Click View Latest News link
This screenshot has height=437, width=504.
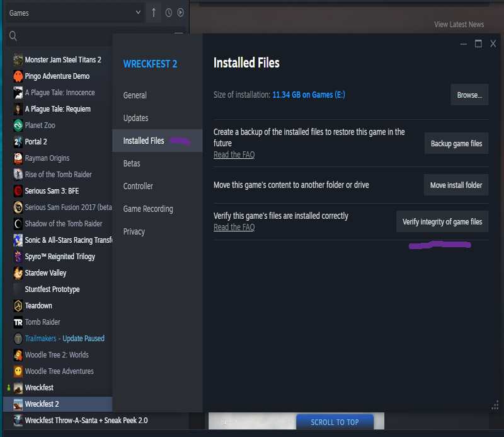coord(459,25)
